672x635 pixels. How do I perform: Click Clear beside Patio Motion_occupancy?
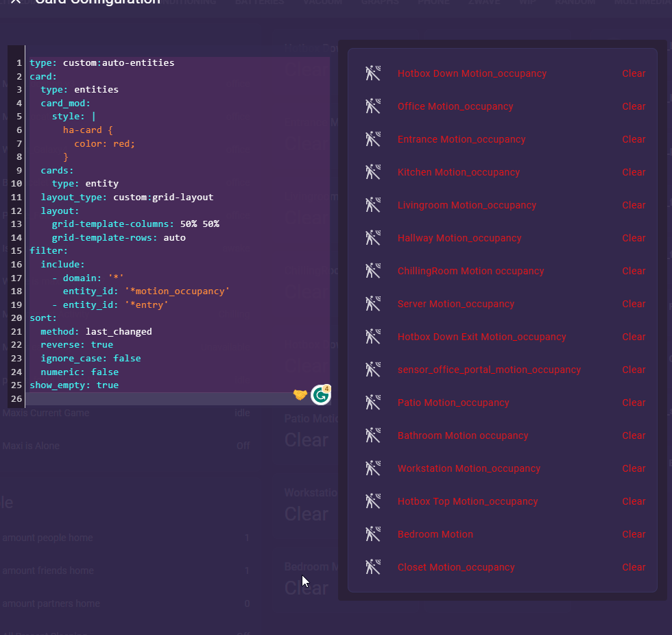click(633, 402)
